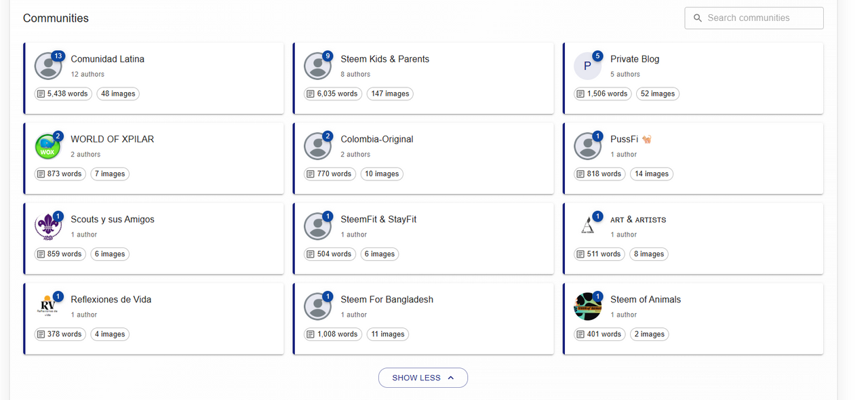This screenshot has width=868, height=400.
Task: Open the Steem of Animals title
Action: (646, 299)
